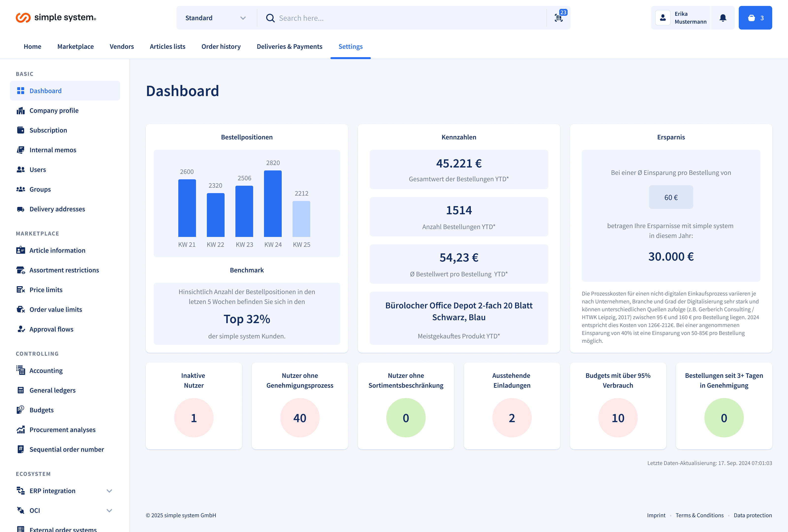
Task: Click the Approval flows user-check icon
Action: point(21,329)
